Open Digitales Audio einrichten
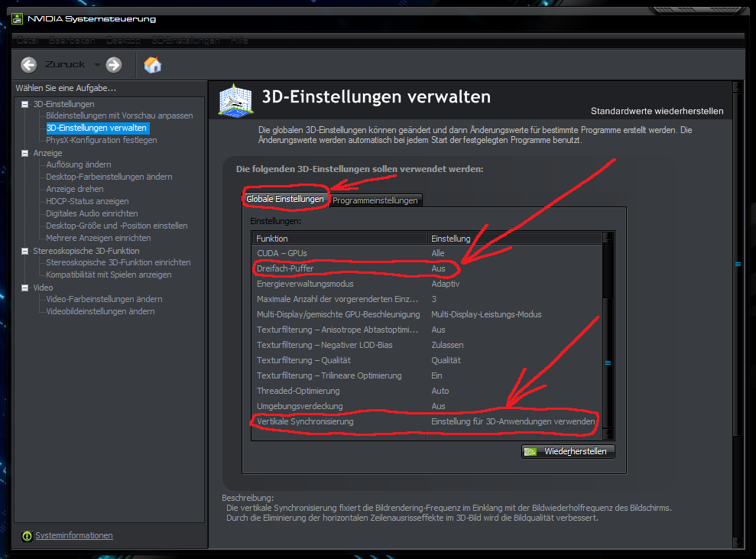Image resolution: width=756 pixels, height=559 pixels. click(x=92, y=213)
